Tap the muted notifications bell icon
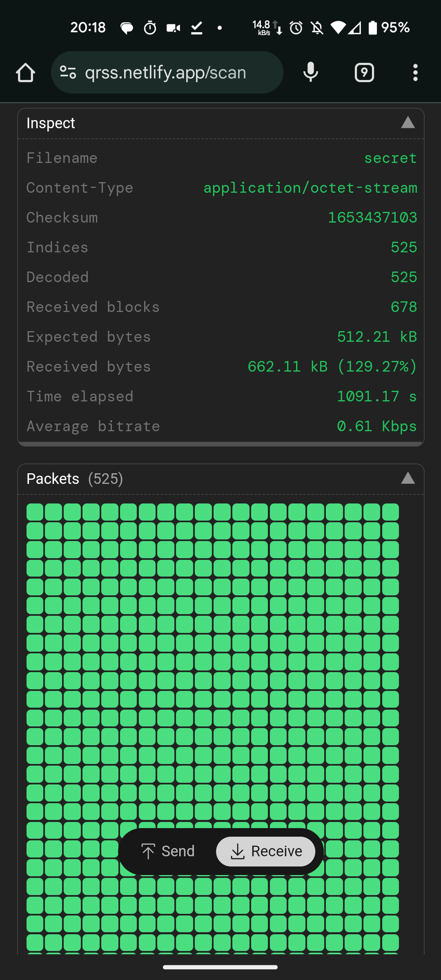The image size is (441, 980). [x=317, y=28]
